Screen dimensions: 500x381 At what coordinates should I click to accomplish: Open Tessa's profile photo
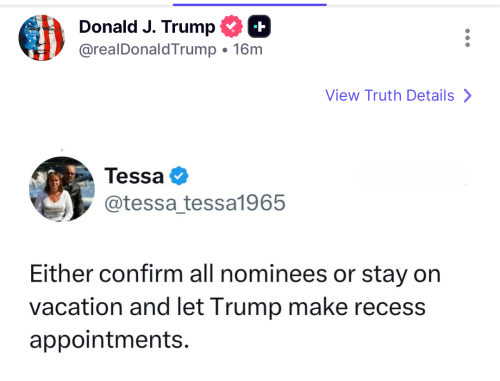[62, 189]
